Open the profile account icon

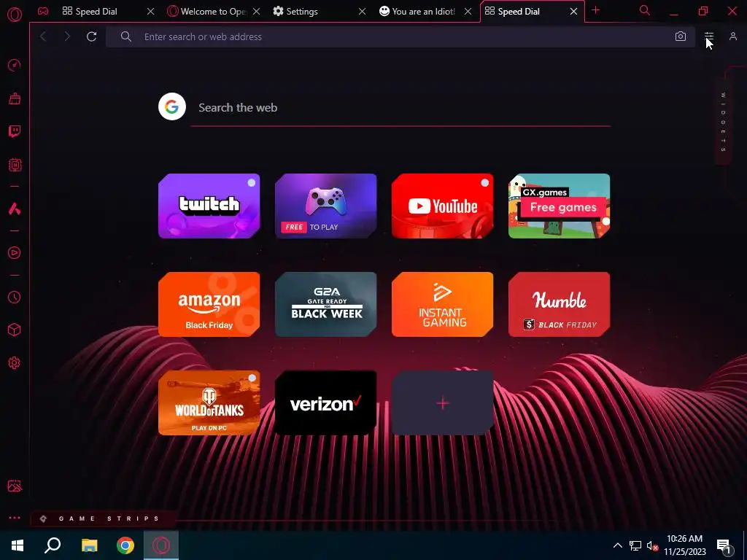point(733,36)
